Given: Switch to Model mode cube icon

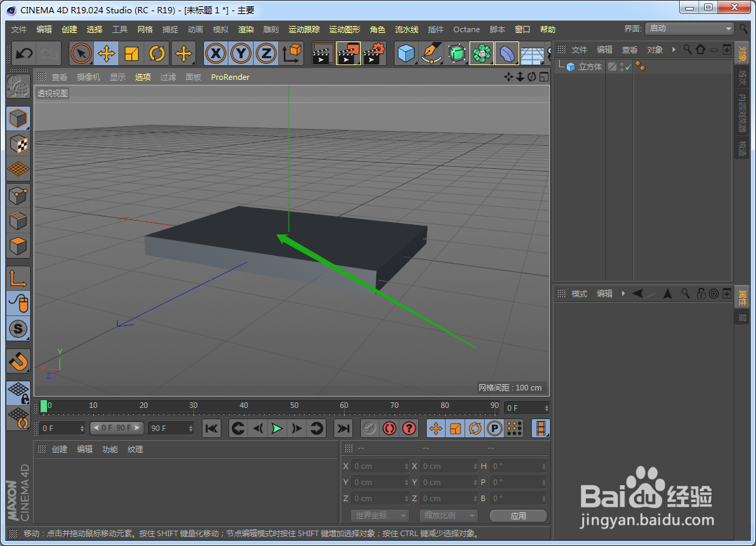Looking at the screenshot, I should coord(18,118).
